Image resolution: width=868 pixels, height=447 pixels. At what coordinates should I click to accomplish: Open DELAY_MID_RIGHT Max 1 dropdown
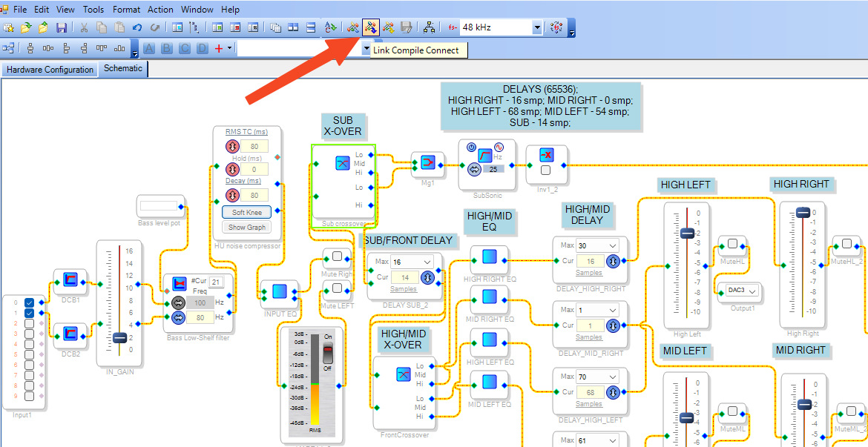coord(612,310)
